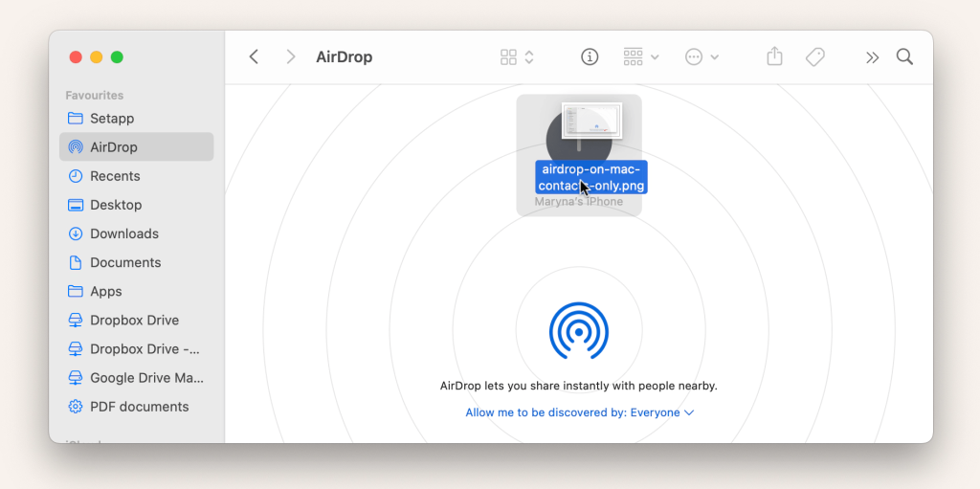Screen dimensions: 980x489
Task: Click the green full-screen window button
Action: [x=117, y=57]
